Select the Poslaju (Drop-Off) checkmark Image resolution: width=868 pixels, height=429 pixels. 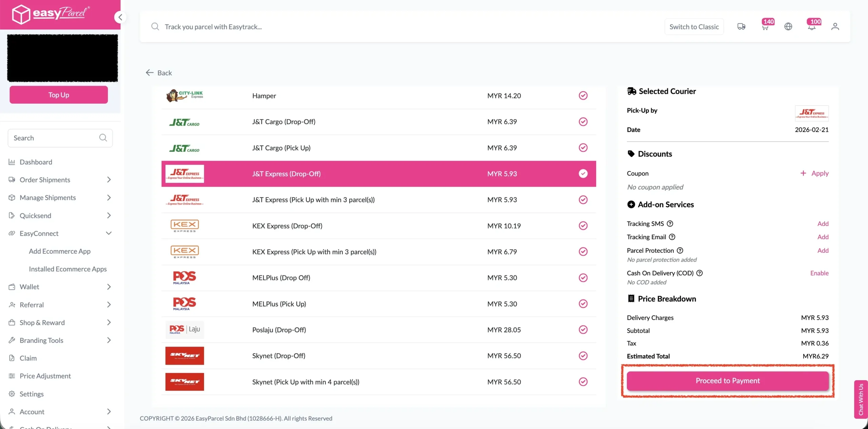[x=583, y=330]
